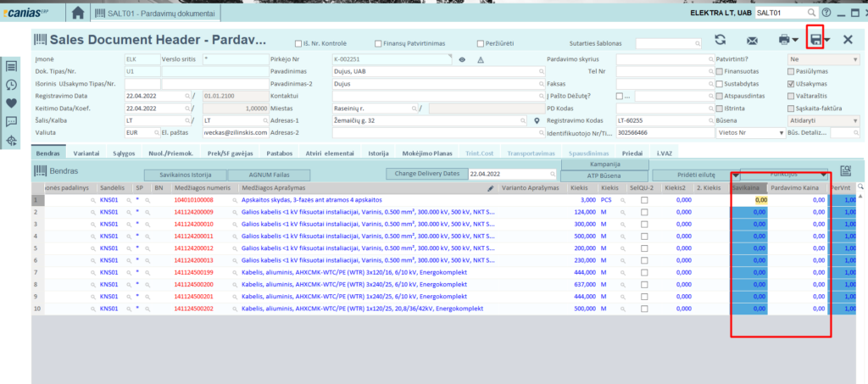
Task: Open the favorites heart icon in sidebar
Action: point(12,103)
